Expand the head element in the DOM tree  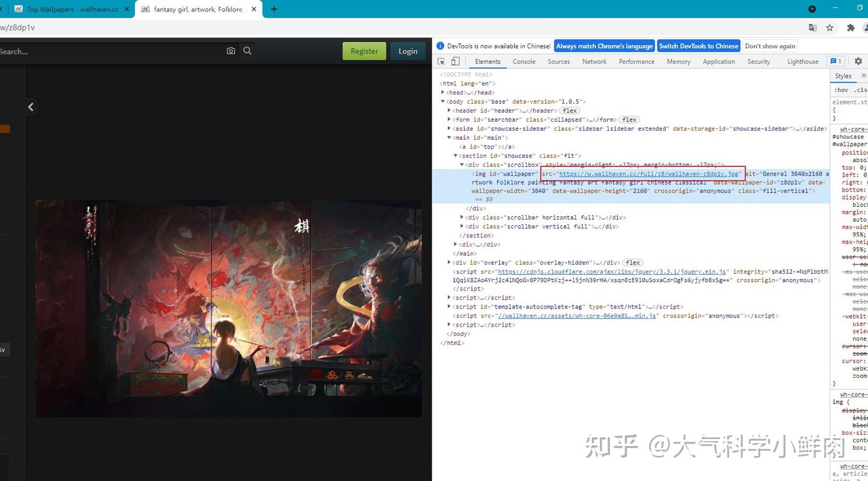pyautogui.click(x=443, y=92)
